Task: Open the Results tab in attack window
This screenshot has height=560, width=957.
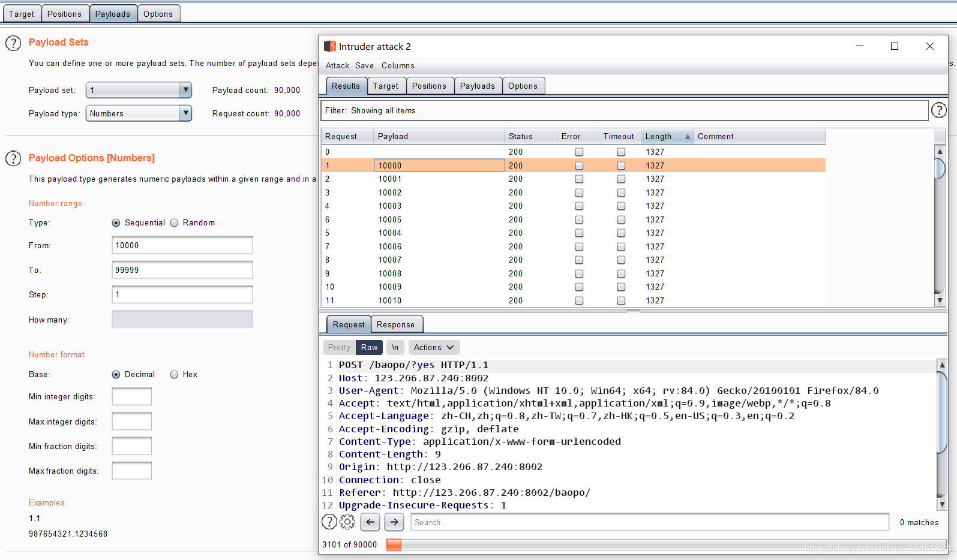Action: tap(346, 86)
